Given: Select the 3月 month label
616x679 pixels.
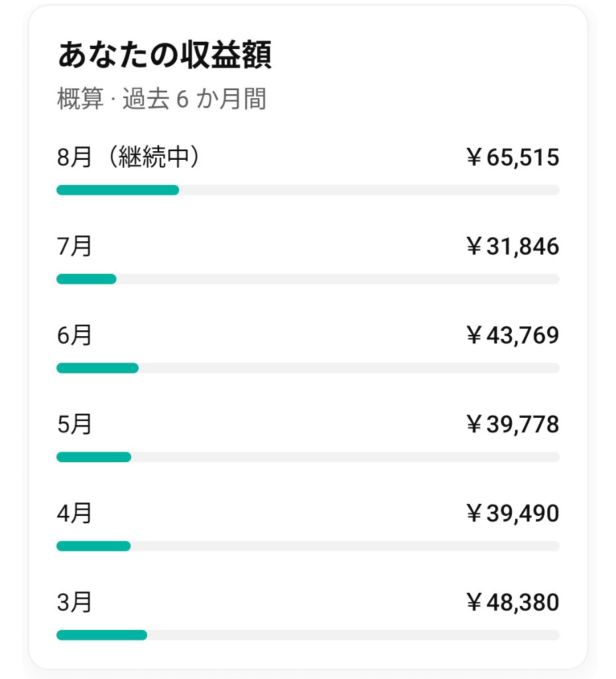Looking at the screenshot, I should (x=74, y=603).
